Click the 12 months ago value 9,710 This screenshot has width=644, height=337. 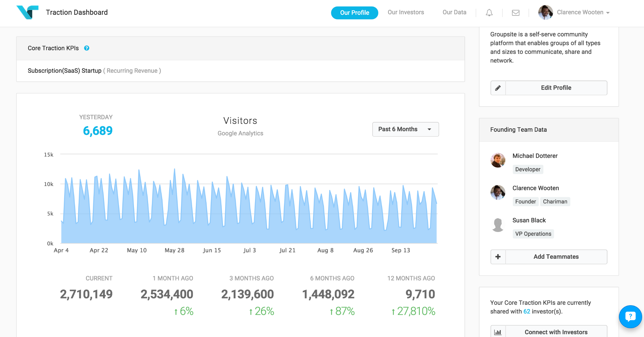point(420,294)
